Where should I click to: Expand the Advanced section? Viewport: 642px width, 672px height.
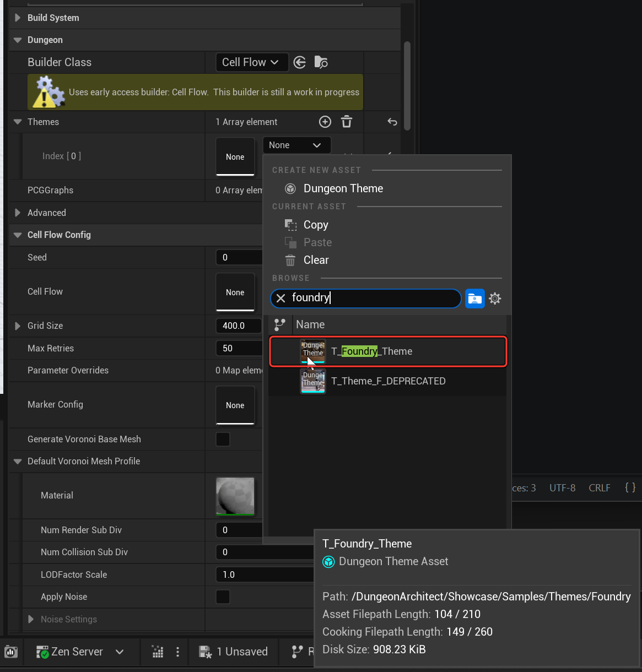(x=18, y=213)
